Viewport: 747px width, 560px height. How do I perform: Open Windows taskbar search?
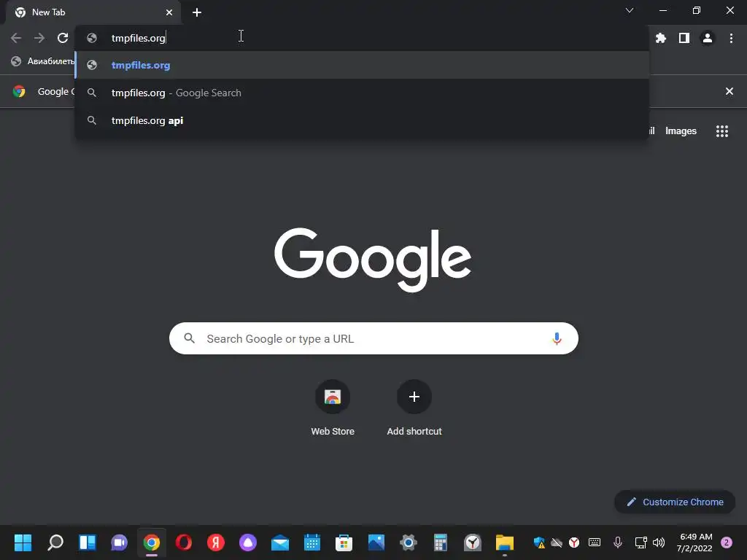[x=55, y=542]
